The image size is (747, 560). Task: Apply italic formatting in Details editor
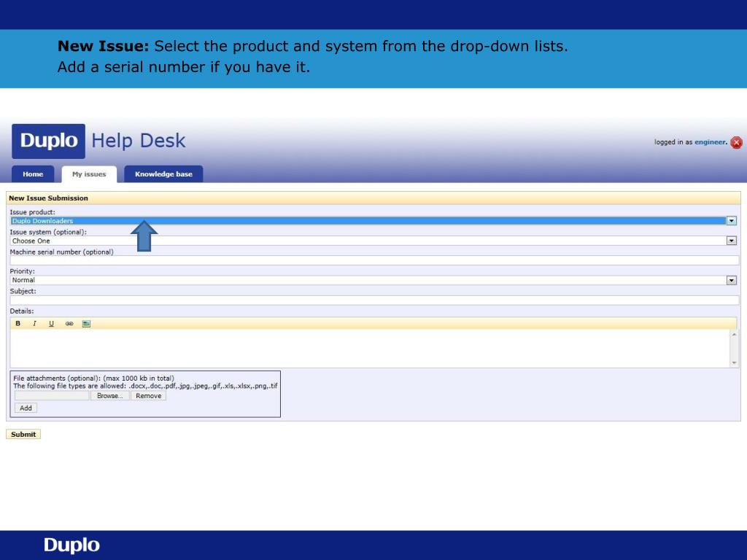[34, 323]
